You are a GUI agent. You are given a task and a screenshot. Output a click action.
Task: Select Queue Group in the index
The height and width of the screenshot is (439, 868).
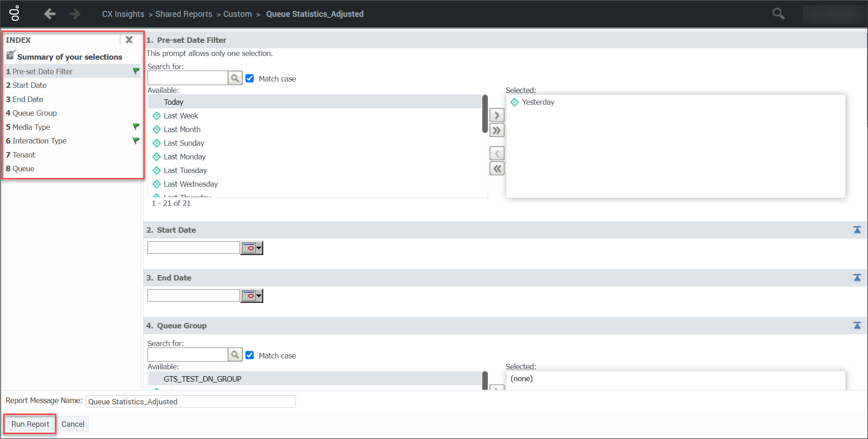coord(34,113)
